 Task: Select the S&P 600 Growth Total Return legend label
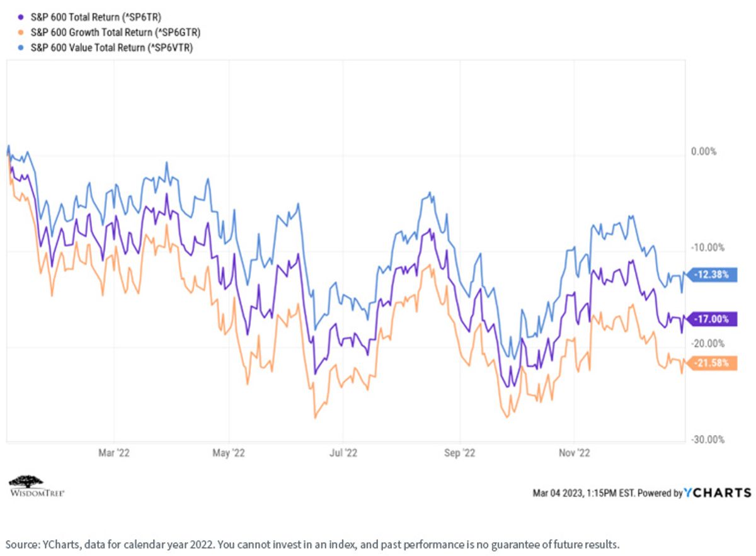116,31
